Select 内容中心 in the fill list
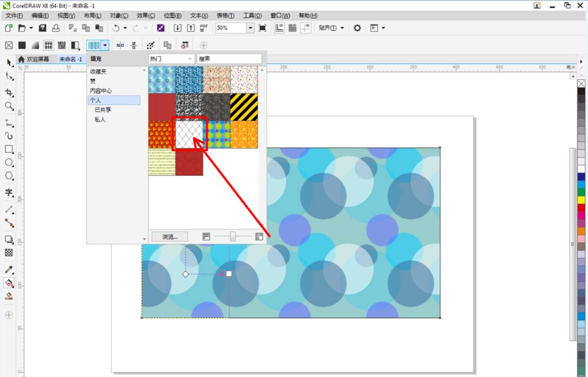 click(x=101, y=91)
